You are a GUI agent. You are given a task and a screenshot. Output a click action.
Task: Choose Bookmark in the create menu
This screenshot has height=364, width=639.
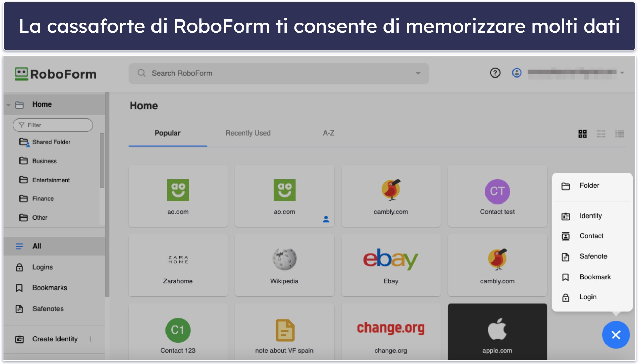[592, 277]
